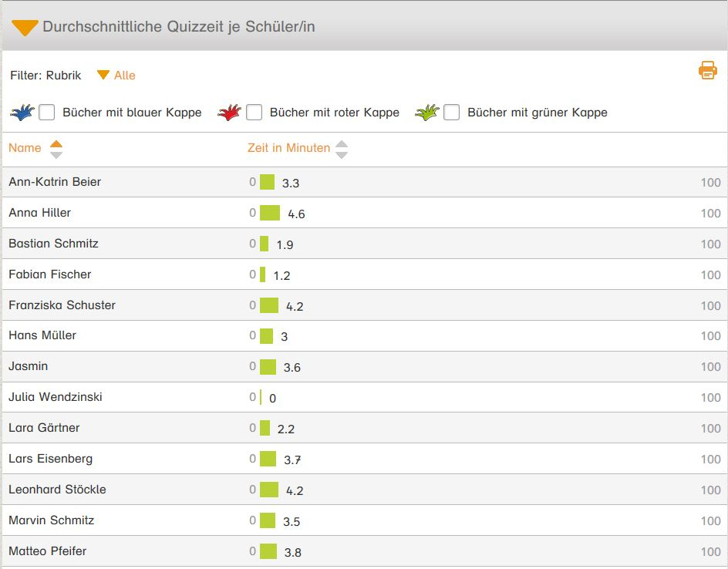The image size is (728, 569).
Task: Sort the Name column via its arrows
Action: 56,149
